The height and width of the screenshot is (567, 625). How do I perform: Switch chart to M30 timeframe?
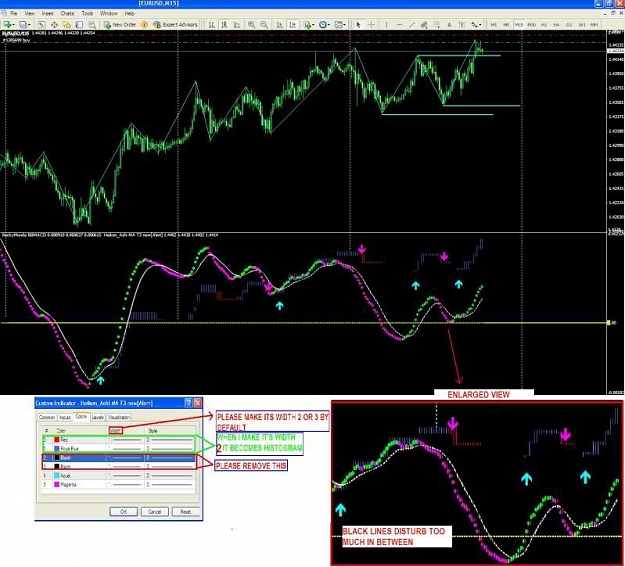pos(531,25)
